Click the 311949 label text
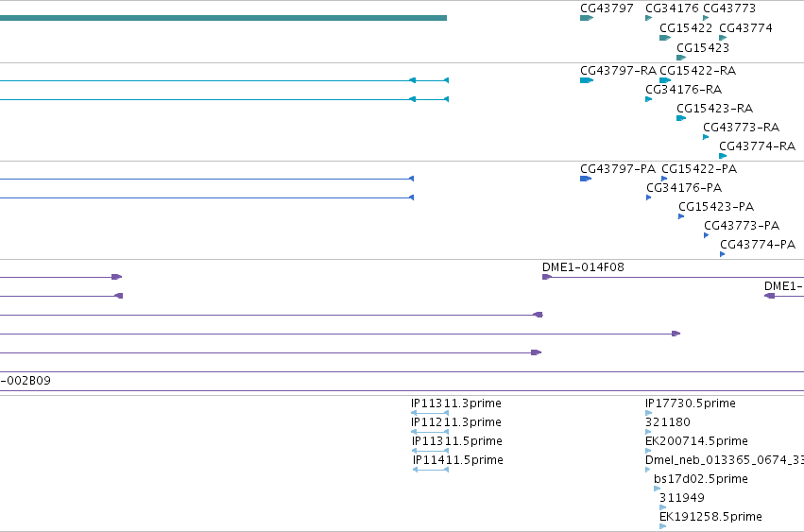804x532 pixels. (x=682, y=498)
